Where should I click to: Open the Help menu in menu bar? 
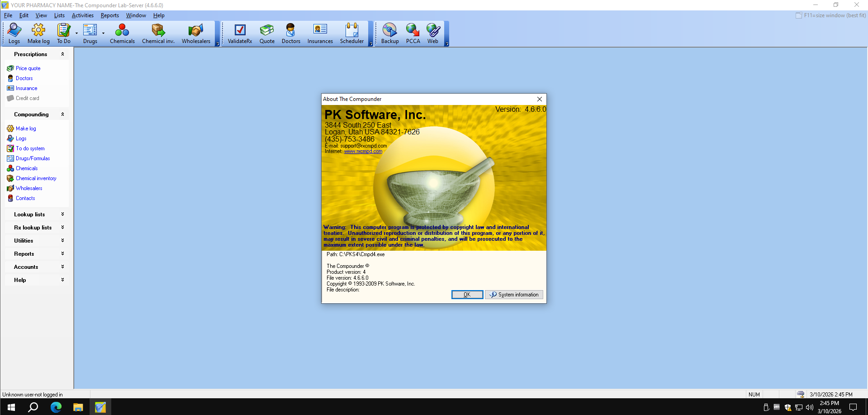159,15
